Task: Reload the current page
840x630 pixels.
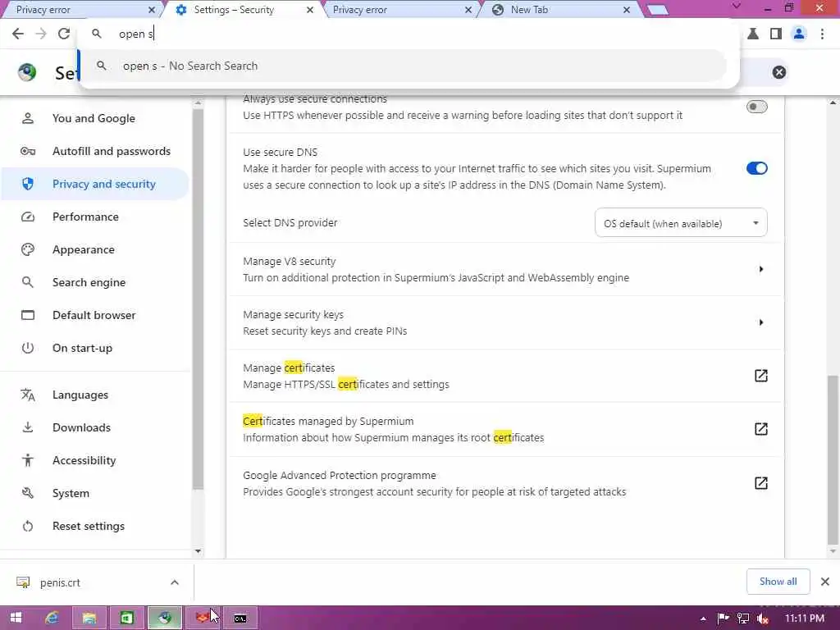Action: click(64, 34)
